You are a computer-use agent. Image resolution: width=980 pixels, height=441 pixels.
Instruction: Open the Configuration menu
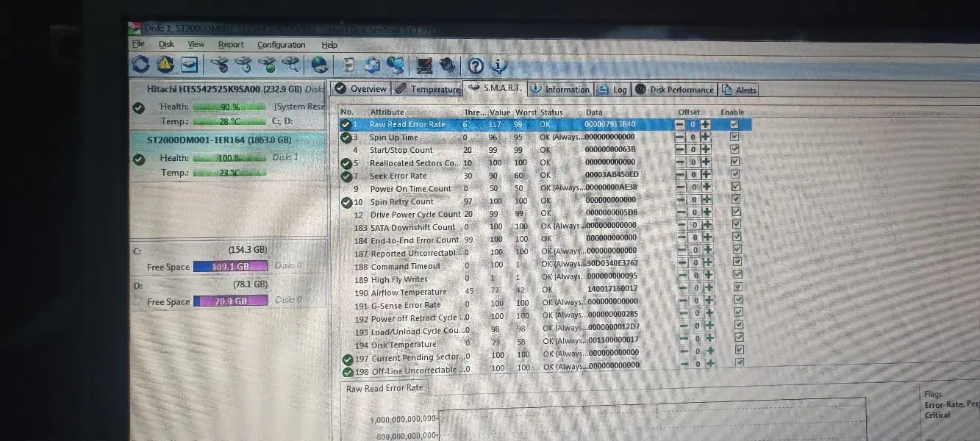click(x=282, y=45)
